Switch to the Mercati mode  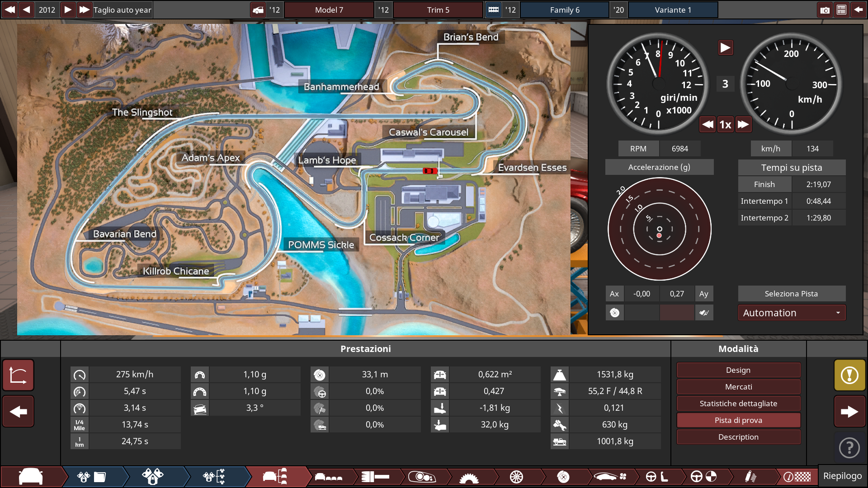(738, 386)
